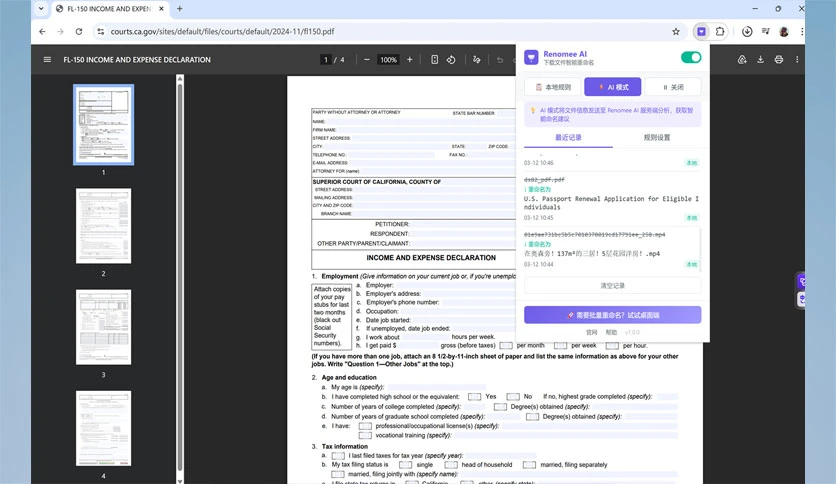Toggle the PDF sidebar menu icon
The height and width of the screenshot is (484, 836).
click(x=47, y=60)
